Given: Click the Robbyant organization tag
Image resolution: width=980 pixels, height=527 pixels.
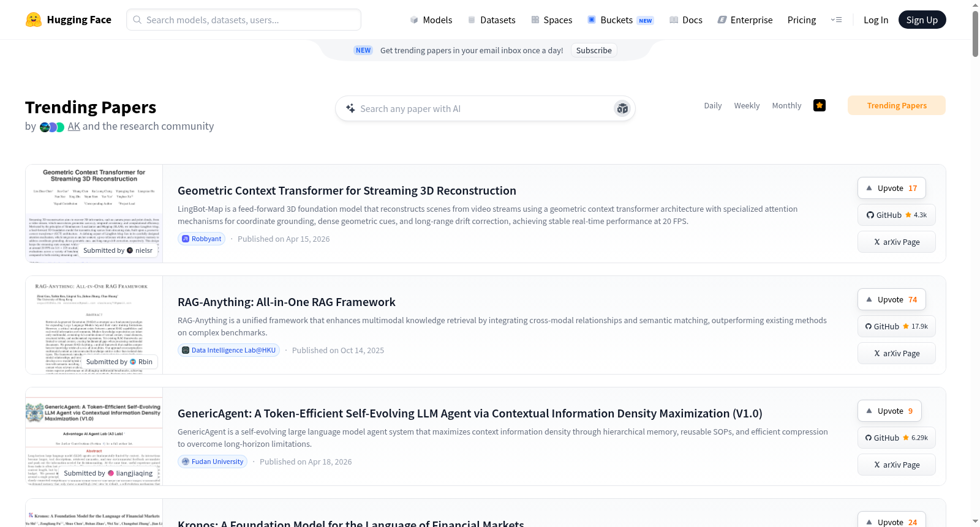Looking at the screenshot, I should click(x=202, y=239).
